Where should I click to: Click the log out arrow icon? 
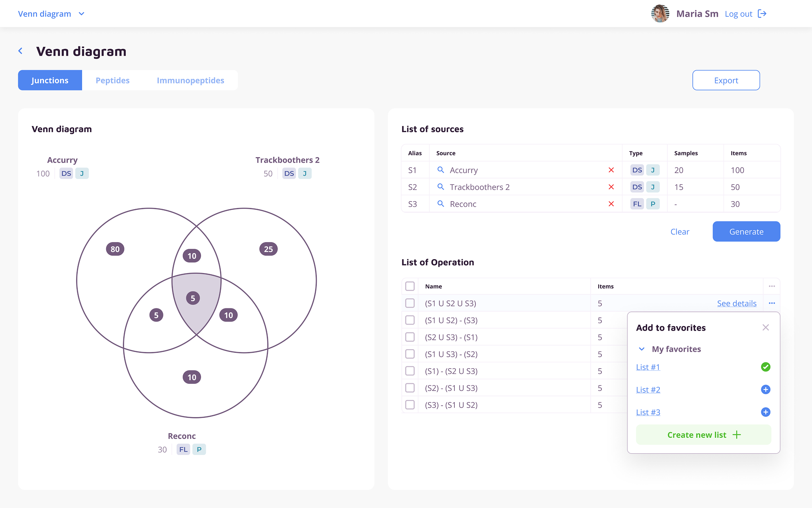pyautogui.click(x=762, y=14)
